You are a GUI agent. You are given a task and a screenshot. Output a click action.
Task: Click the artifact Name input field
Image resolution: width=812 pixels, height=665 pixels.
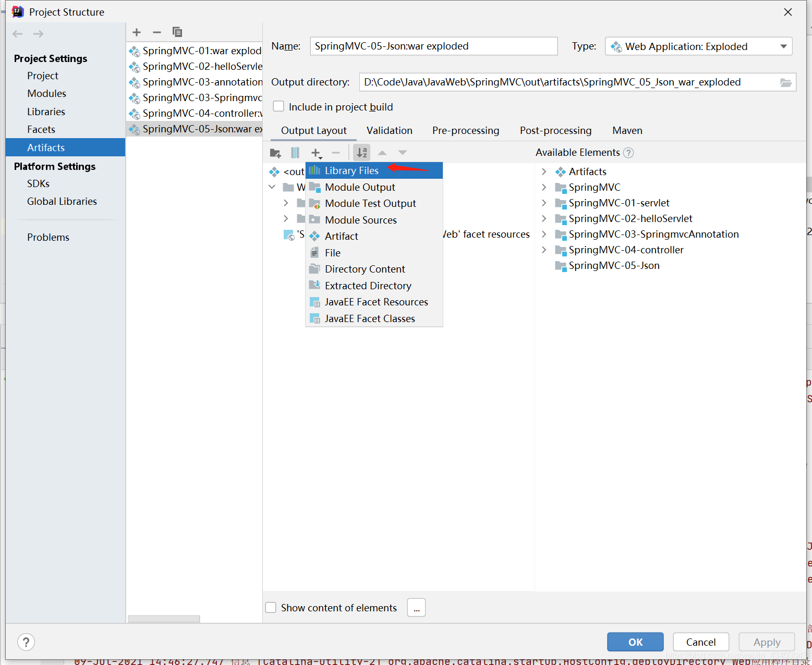click(434, 46)
